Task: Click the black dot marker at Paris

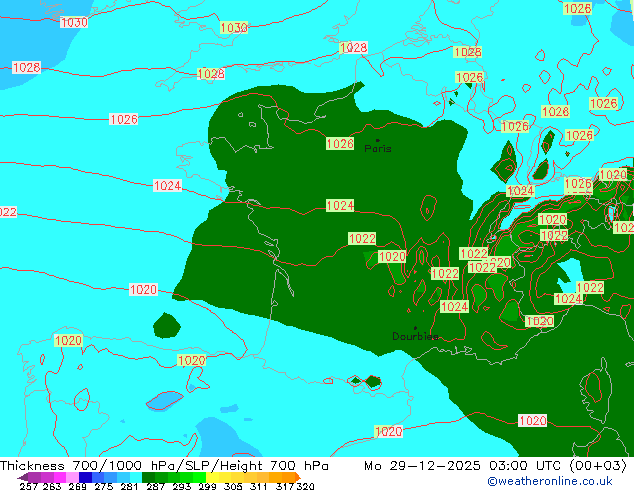Action: pyautogui.click(x=378, y=140)
